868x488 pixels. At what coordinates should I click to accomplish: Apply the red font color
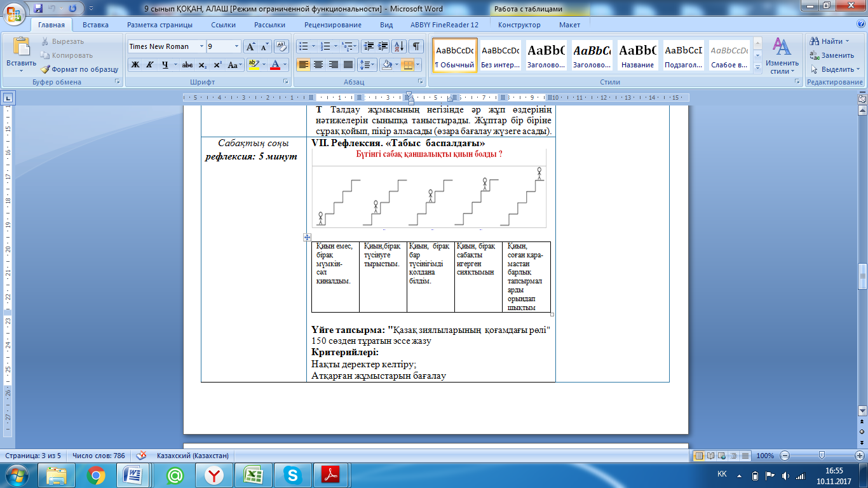click(x=275, y=65)
